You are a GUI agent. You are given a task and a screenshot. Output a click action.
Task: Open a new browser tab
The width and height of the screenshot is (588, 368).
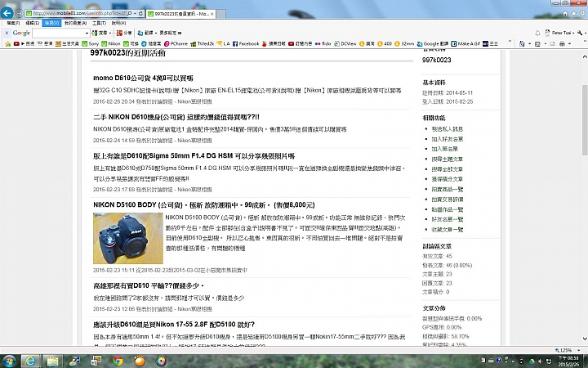pos(221,14)
